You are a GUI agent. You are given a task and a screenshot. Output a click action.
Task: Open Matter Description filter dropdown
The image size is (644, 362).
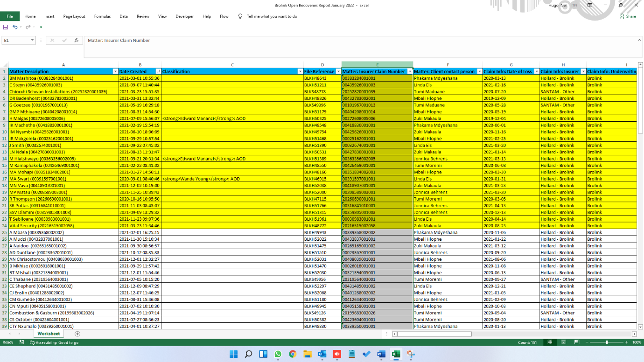point(115,71)
